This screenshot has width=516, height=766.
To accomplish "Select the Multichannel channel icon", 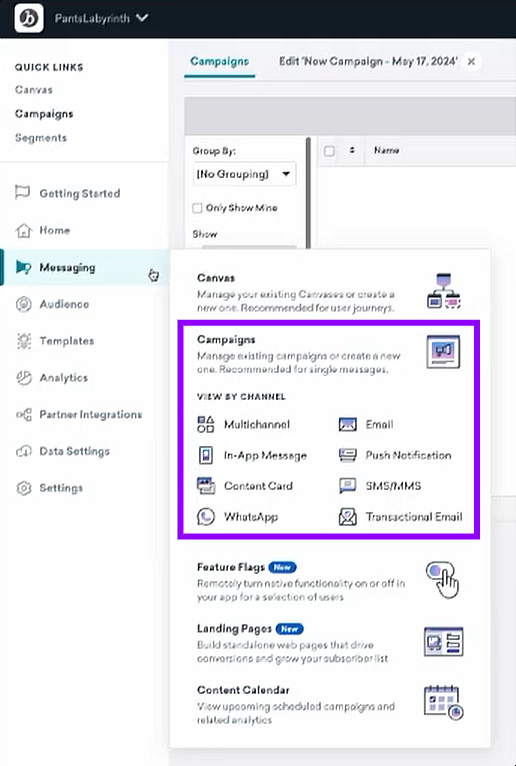I will [x=206, y=424].
